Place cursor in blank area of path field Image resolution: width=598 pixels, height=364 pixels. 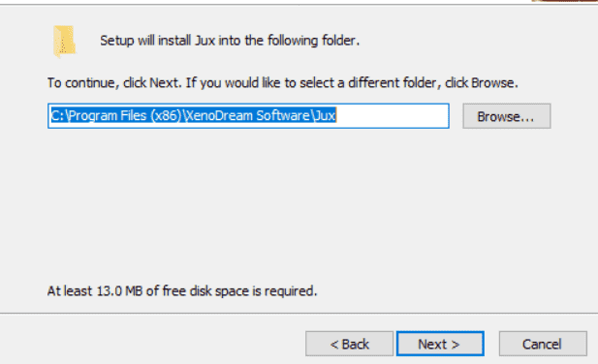click(393, 116)
